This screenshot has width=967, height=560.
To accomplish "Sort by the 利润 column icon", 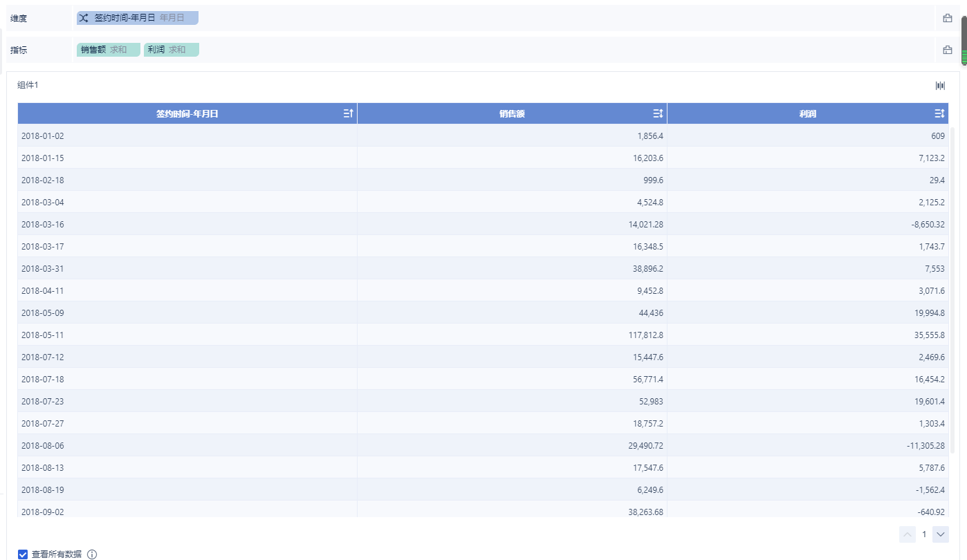I will pos(939,113).
